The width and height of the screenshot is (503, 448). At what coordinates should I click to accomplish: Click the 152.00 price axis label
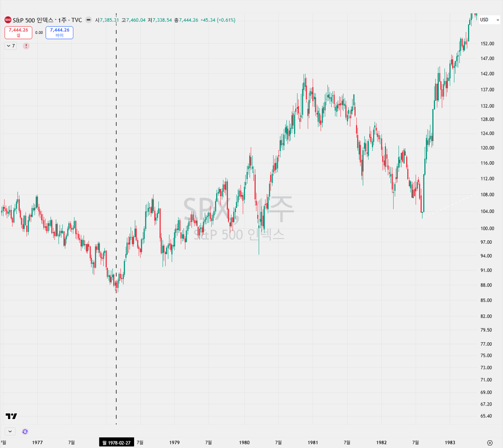(x=487, y=44)
